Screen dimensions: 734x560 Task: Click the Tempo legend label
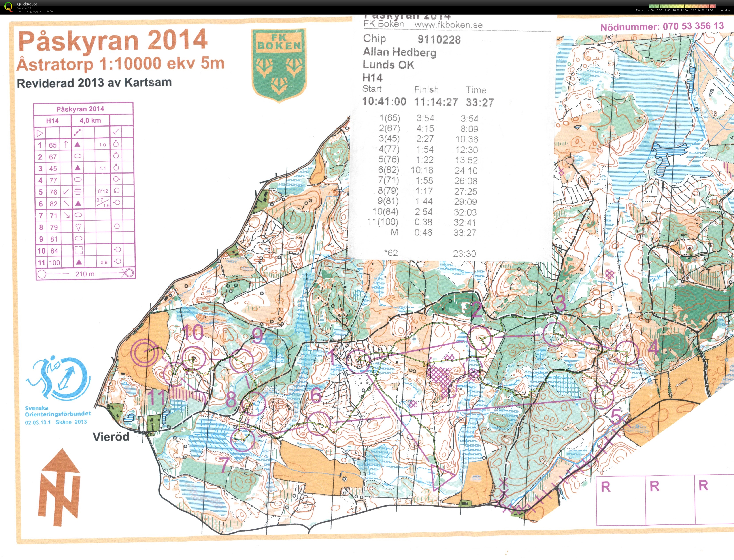click(640, 10)
